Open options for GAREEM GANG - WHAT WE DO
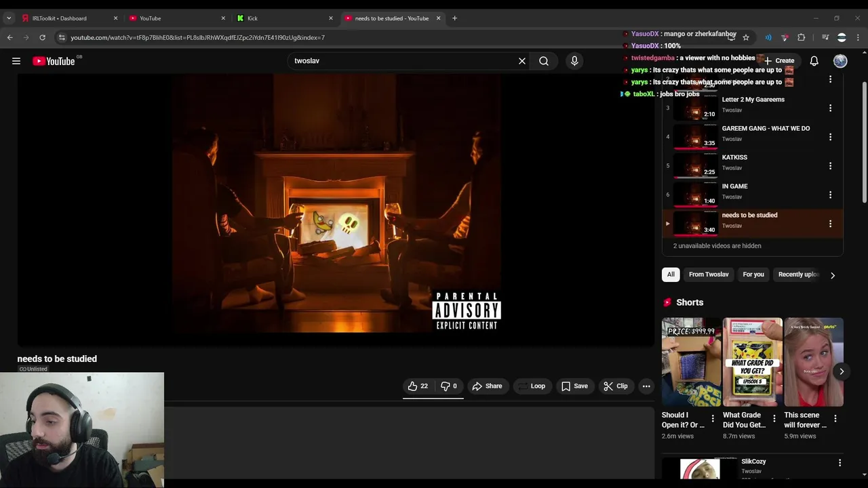Viewport: 868px width, 488px height. click(x=830, y=138)
